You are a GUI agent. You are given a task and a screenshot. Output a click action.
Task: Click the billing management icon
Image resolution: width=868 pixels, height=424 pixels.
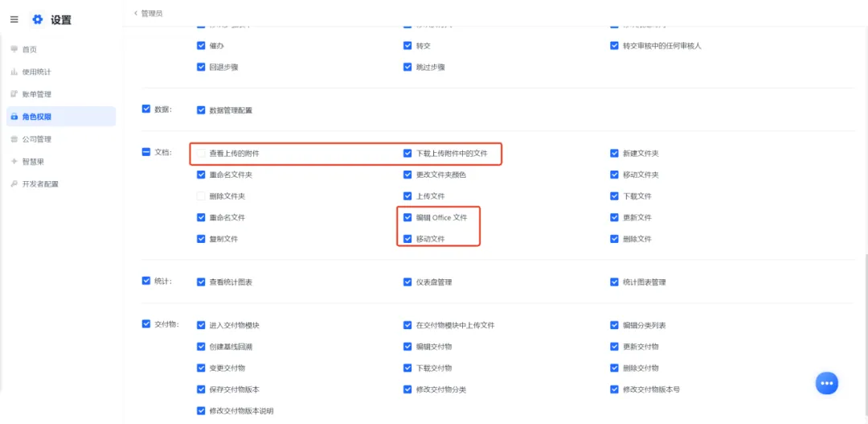click(14, 94)
